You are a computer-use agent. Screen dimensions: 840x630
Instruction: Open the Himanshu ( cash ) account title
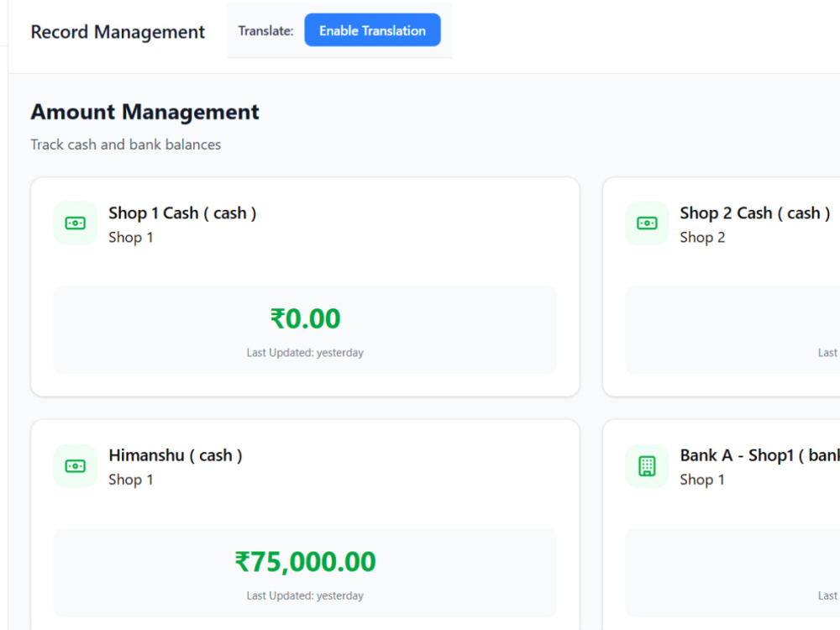pos(176,455)
